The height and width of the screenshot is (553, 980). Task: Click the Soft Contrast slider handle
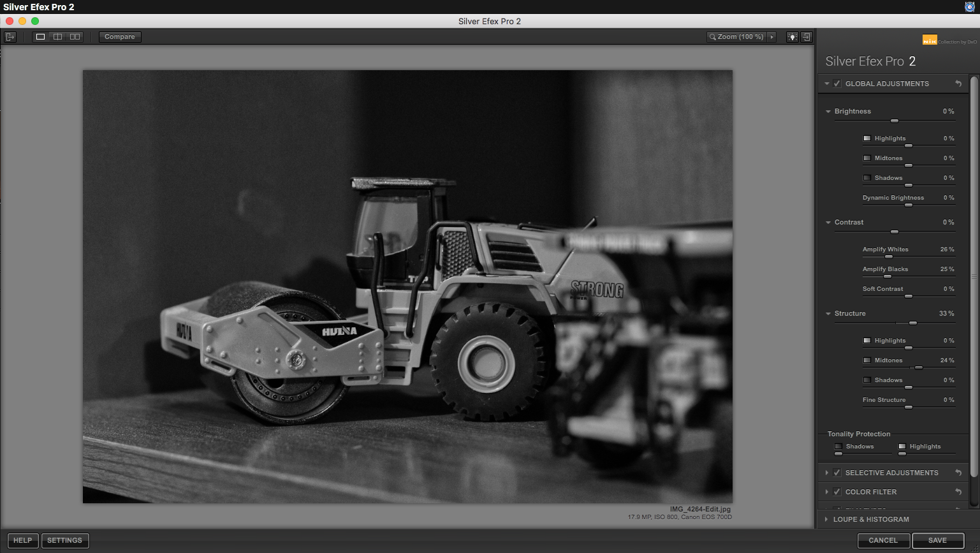click(x=909, y=296)
